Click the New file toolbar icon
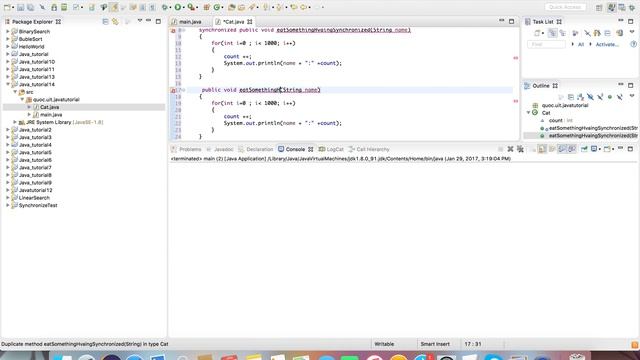Viewport: 640px width, 360px height. tap(7, 7)
